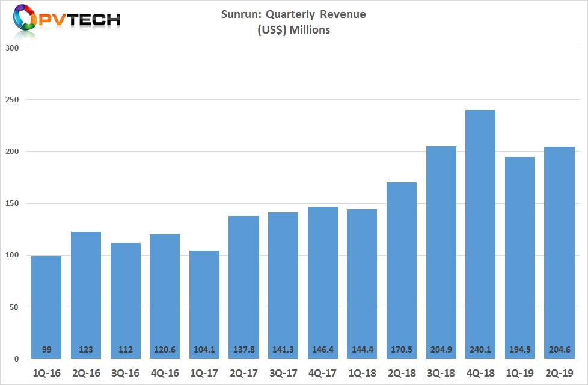
Task: Select the 1Q-18 x-axis label
Action: (x=363, y=373)
